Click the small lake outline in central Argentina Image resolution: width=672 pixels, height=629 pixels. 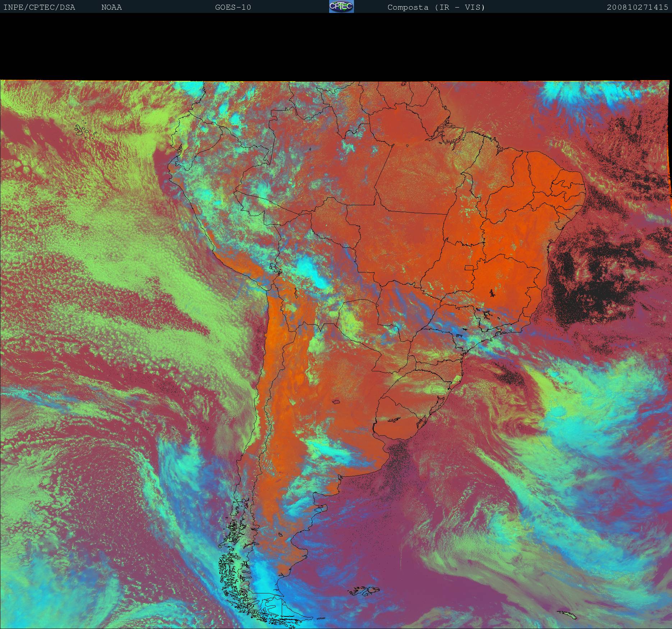point(336,402)
